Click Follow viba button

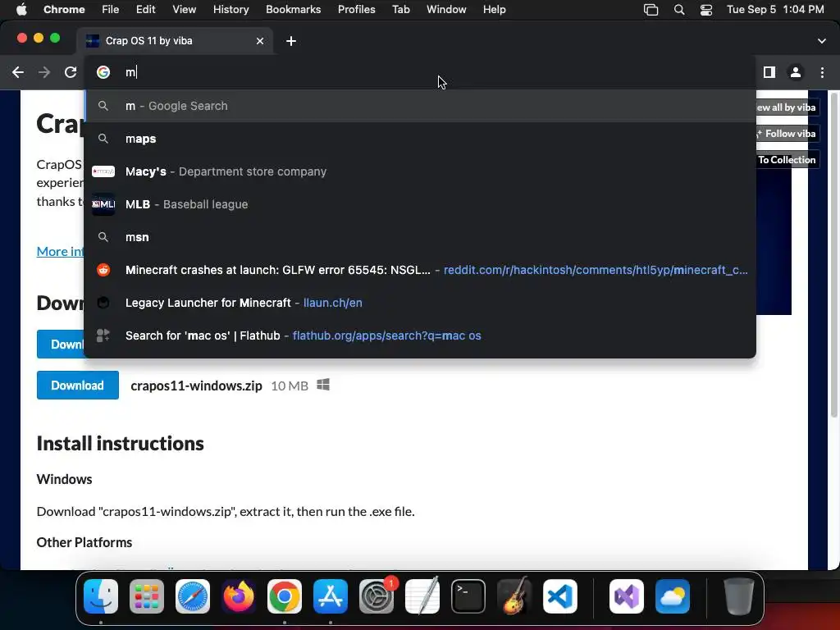(787, 134)
